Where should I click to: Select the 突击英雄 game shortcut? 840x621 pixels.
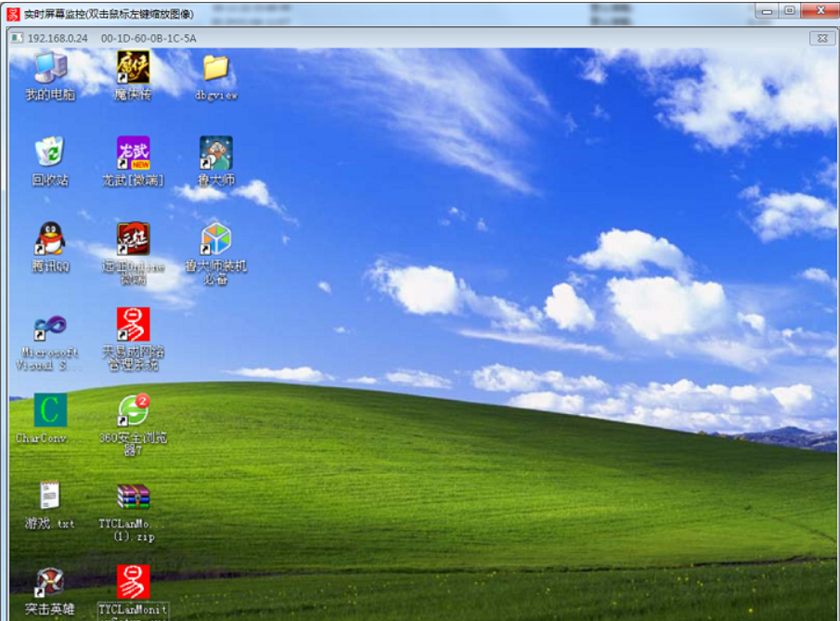click(50, 591)
